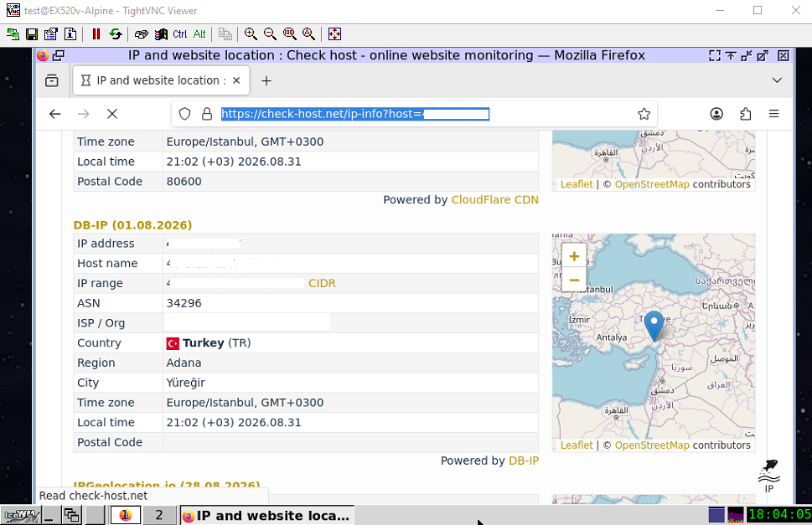Open TightVNC New connection icon
Viewport: 812px width, 525px height.
pos(13,34)
